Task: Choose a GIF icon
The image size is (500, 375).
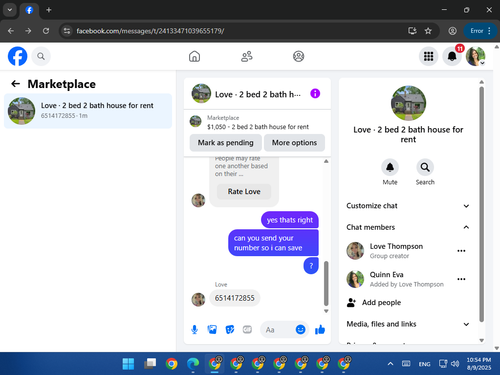Action: coord(247,330)
